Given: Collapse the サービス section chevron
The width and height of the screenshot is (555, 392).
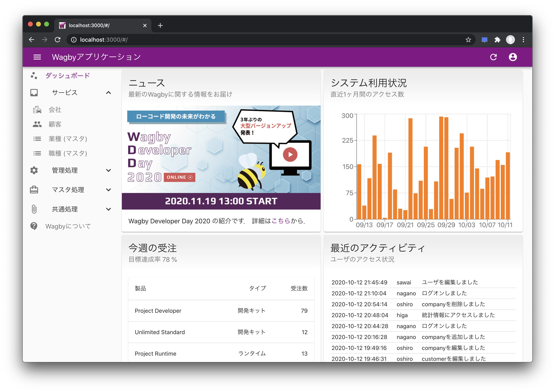Looking at the screenshot, I should pyautogui.click(x=108, y=92).
